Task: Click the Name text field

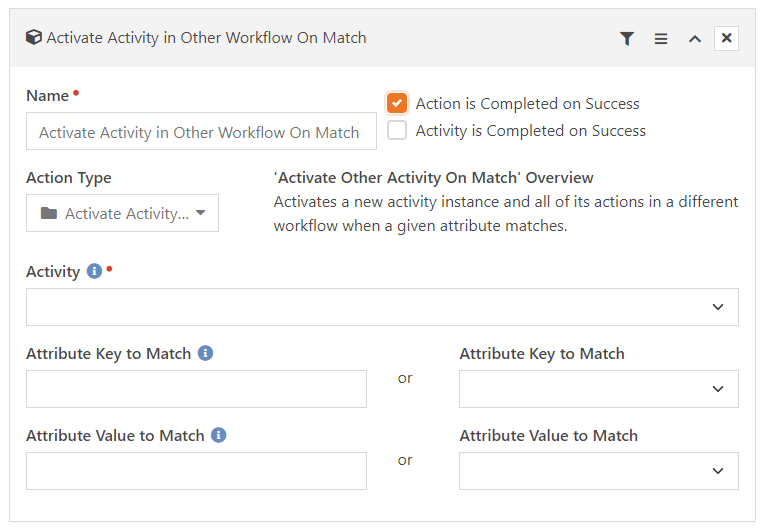Action: pos(201,131)
